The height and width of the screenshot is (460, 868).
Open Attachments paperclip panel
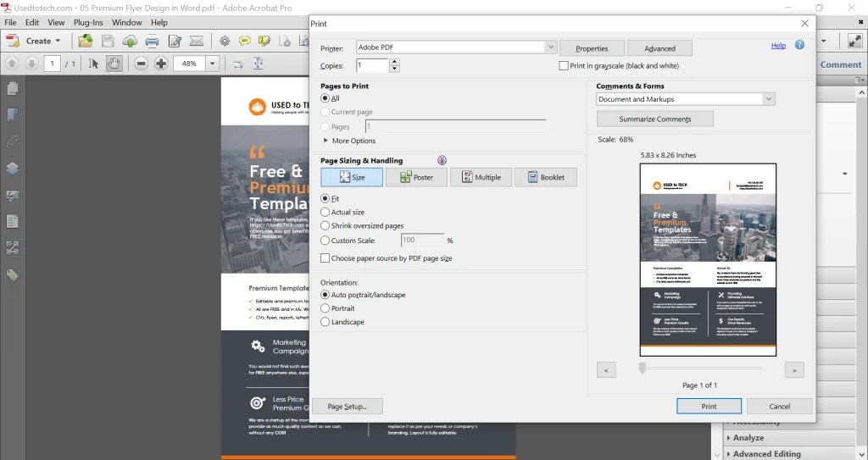coord(12,141)
